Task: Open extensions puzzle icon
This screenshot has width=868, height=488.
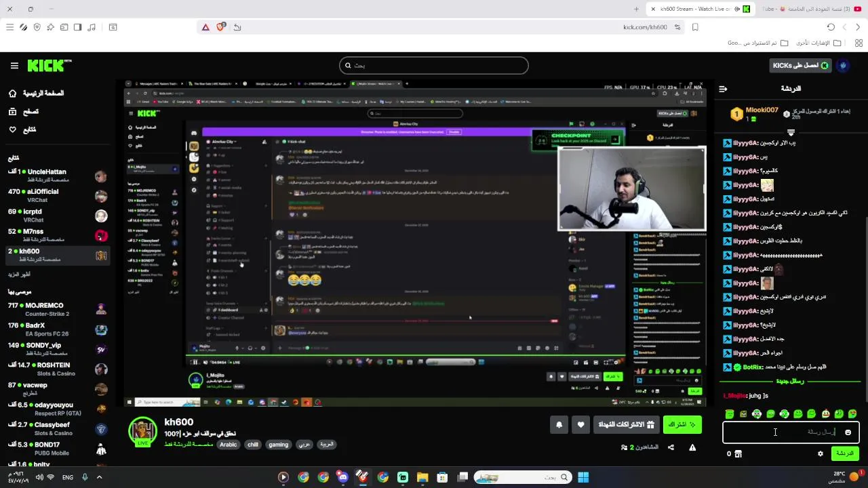Action: 50,27
